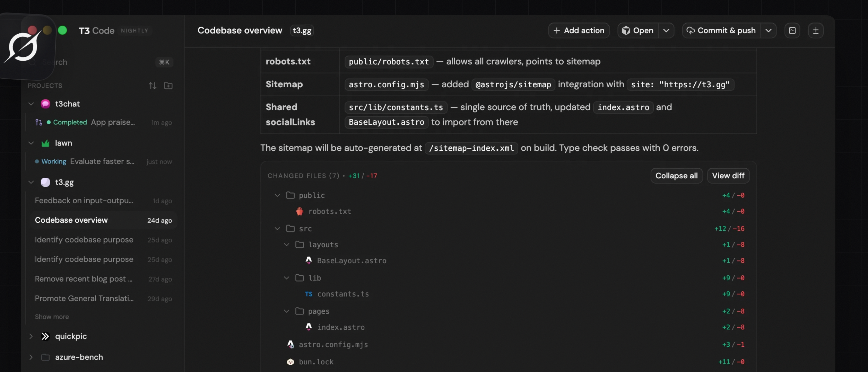
Task: Collapse the t3chat project chevron
Action: pyautogui.click(x=31, y=104)
